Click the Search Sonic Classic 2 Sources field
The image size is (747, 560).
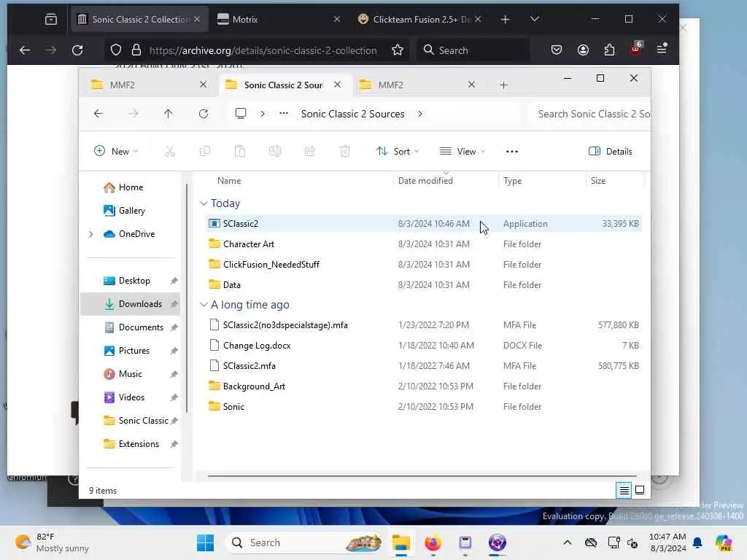tap(589, 114)
